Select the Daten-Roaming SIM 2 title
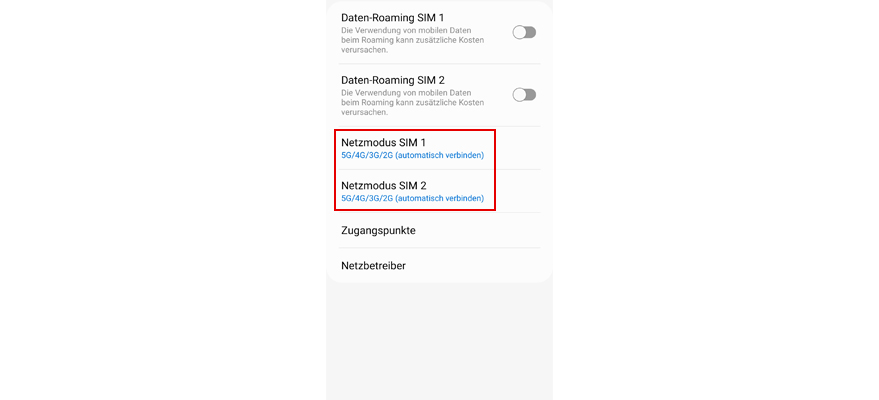Viewport: 879px width, 400px height. pos(393,80)
